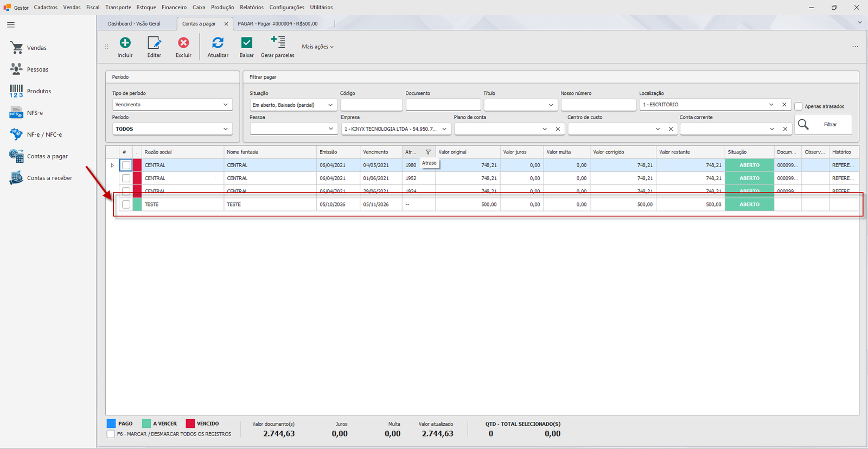Check the row with Vencimento 01/06/2021
Screen dimensions: 868x449
point(126,178)
